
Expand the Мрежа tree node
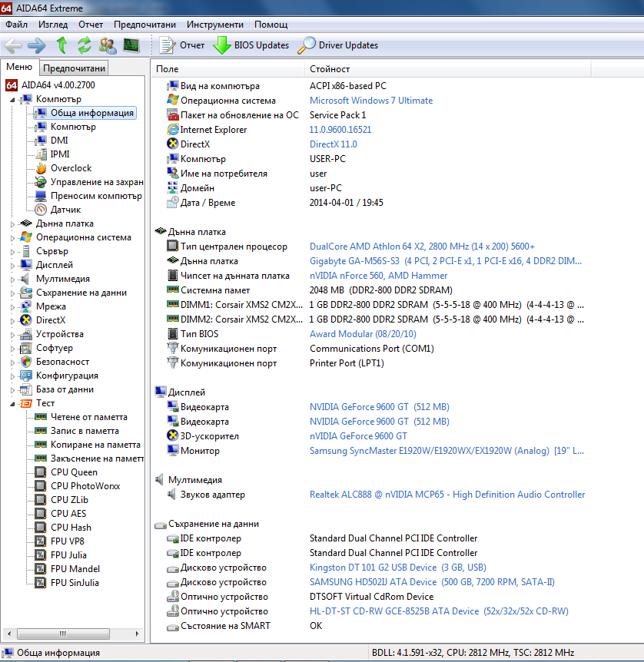coord(12,307)
